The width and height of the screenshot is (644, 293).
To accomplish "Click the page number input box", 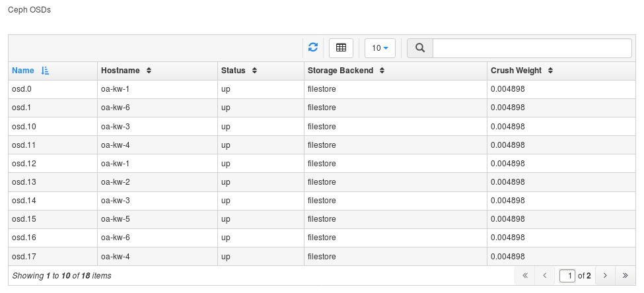I will click(567, 275).
